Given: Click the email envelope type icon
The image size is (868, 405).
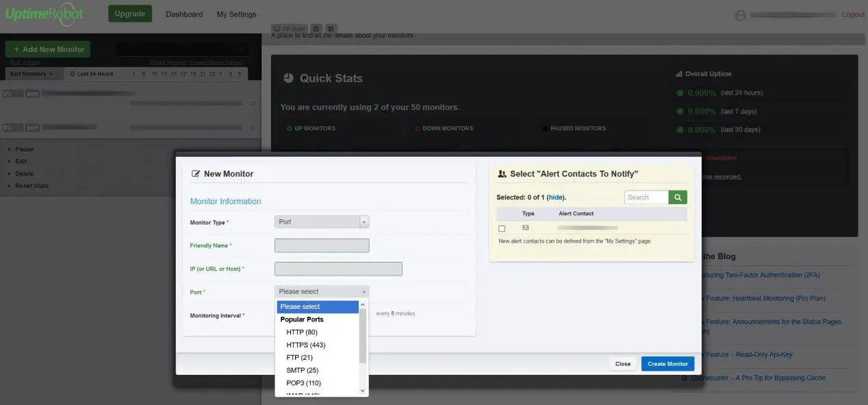Looking at the screenshot, I should (x=526, y=228).
